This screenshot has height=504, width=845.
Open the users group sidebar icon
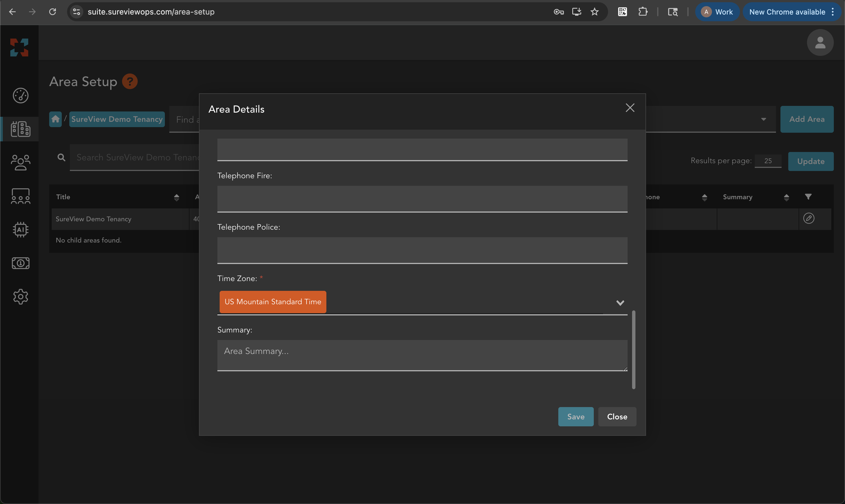pos(20,163)
